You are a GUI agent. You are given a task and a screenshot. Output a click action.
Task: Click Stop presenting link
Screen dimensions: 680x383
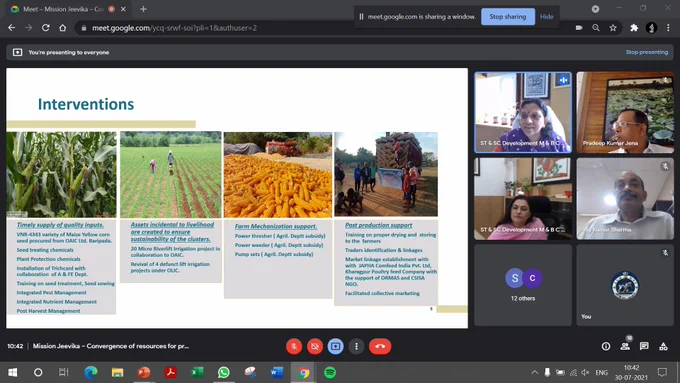[647, 52]
